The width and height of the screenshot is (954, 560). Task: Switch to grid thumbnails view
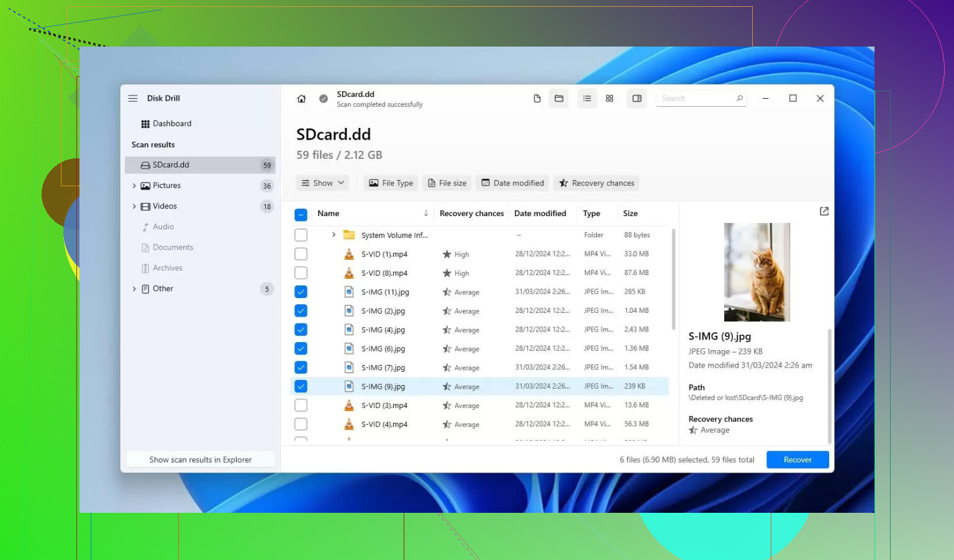pyautogui.click(x=609, y=99)
